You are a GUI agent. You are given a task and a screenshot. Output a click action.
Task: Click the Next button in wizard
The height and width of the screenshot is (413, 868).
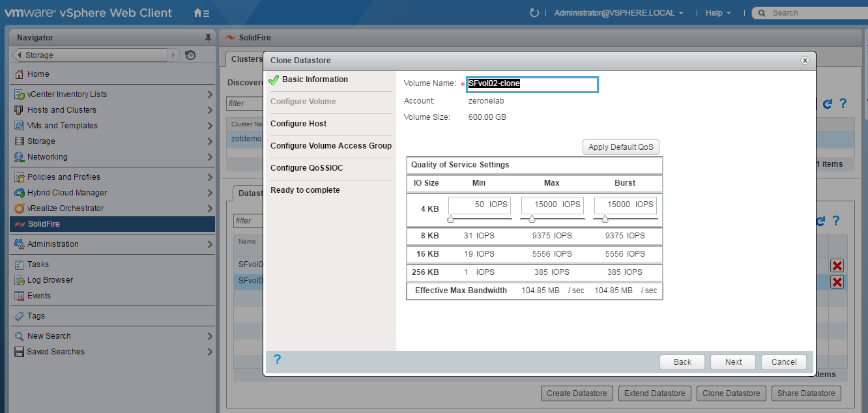point(733,362)
